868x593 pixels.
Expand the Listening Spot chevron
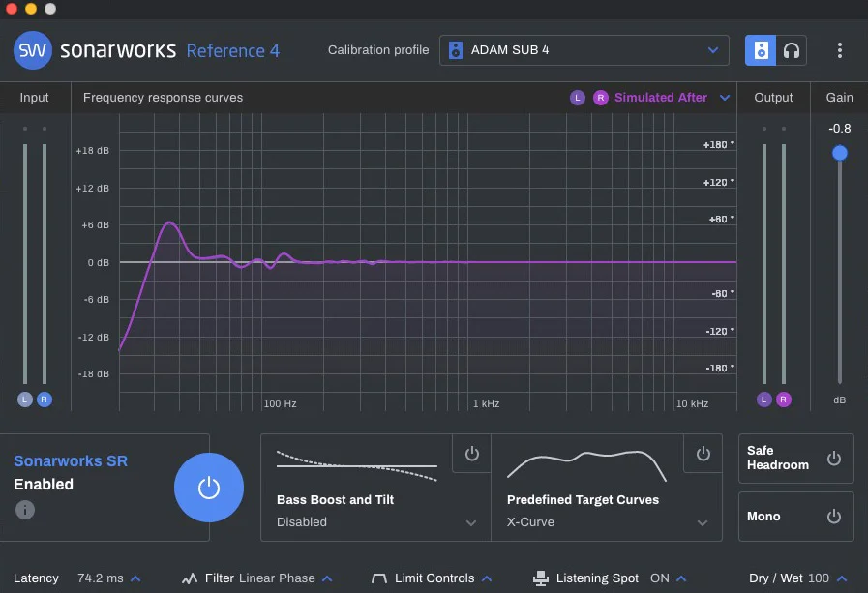681,578
